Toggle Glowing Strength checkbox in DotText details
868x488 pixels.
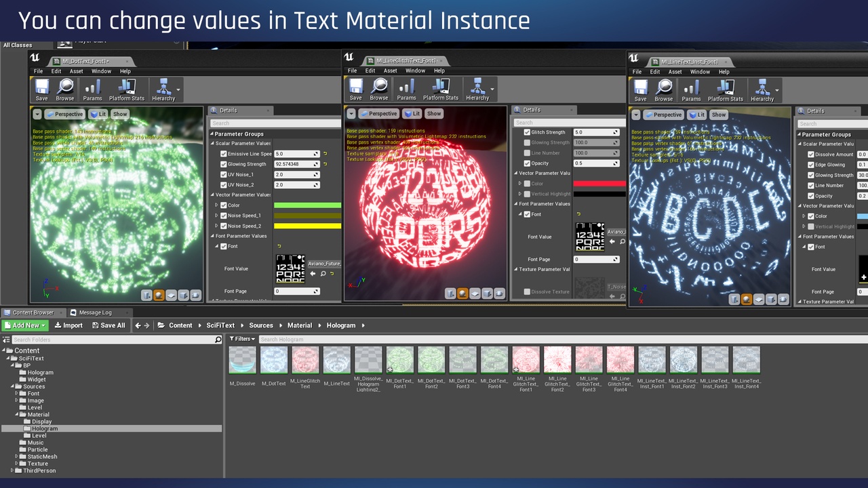tap(224, 164)
